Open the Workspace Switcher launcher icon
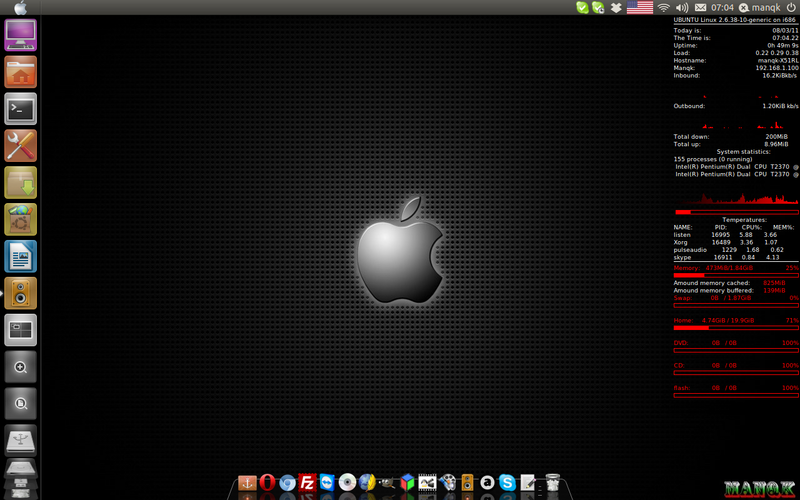 20,330
